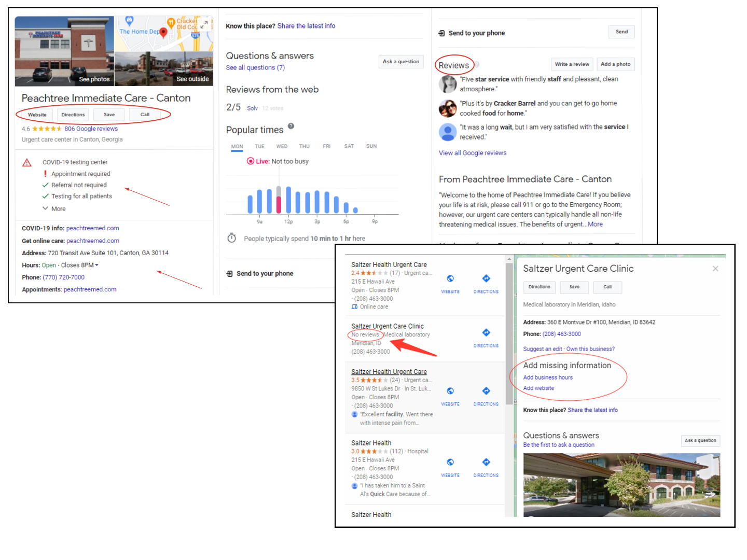Viewport: 747px width, 560px height.
Task: Expand the Hours dropdown arrow after Closes 8PM
Action: click(97, 265)
